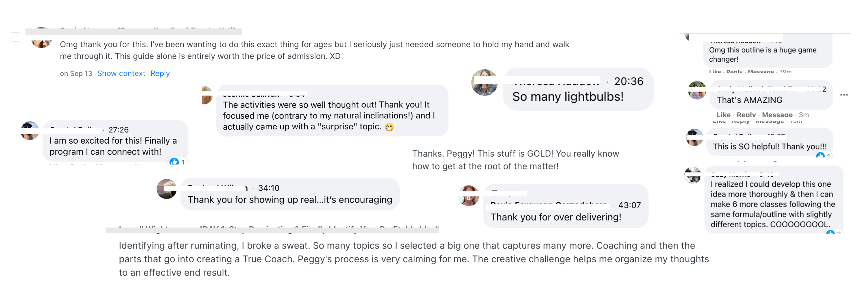Jump to the 43:07 timestamp

[630, 205]
